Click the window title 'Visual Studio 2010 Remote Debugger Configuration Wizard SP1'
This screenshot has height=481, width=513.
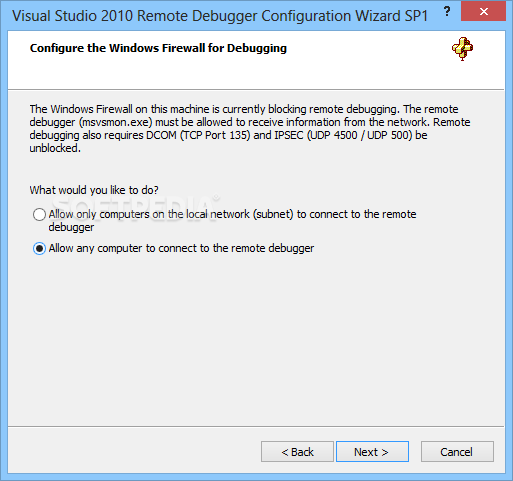(x=220, y=16)
